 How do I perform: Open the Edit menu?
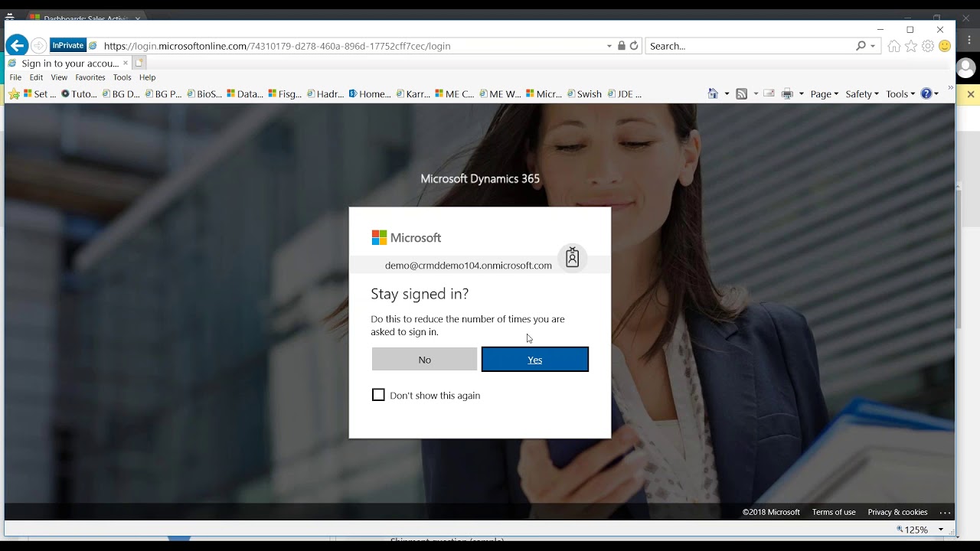(36, 77)
